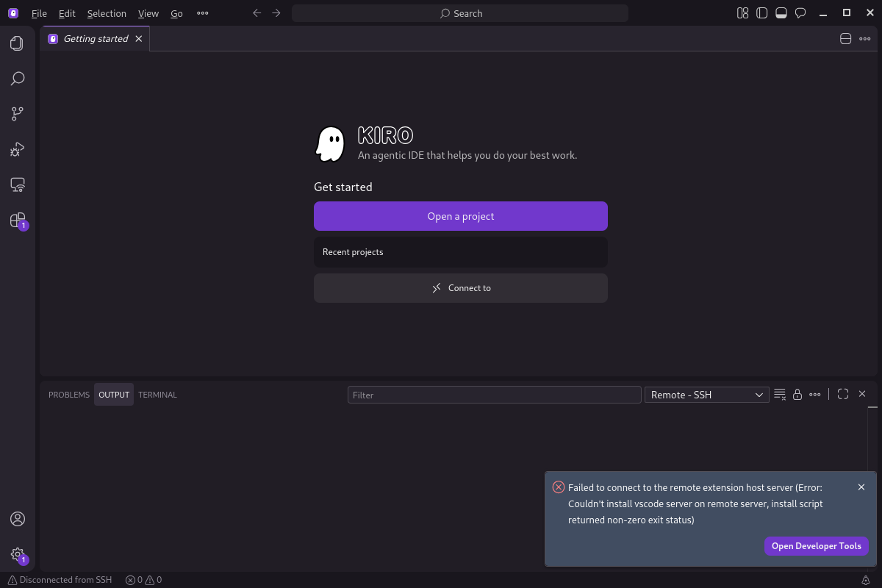
Task: Click the red error icon in notification
Action: (559, 487)
